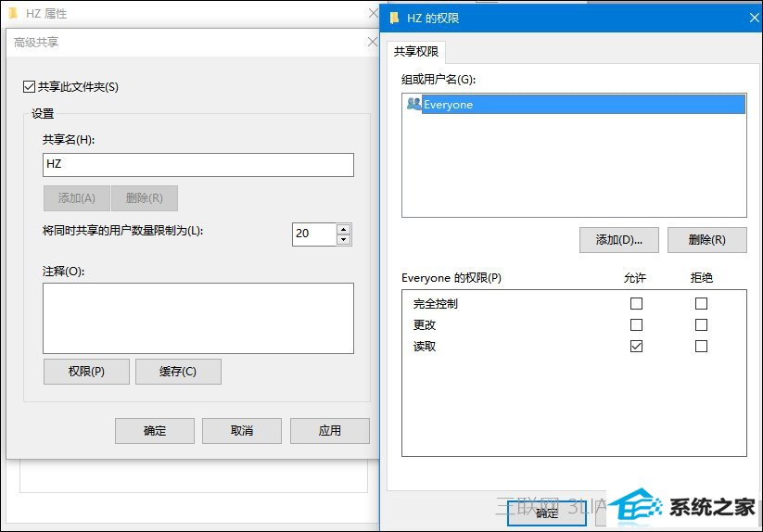Check 拒绝 for 读取

coord(701,347)
